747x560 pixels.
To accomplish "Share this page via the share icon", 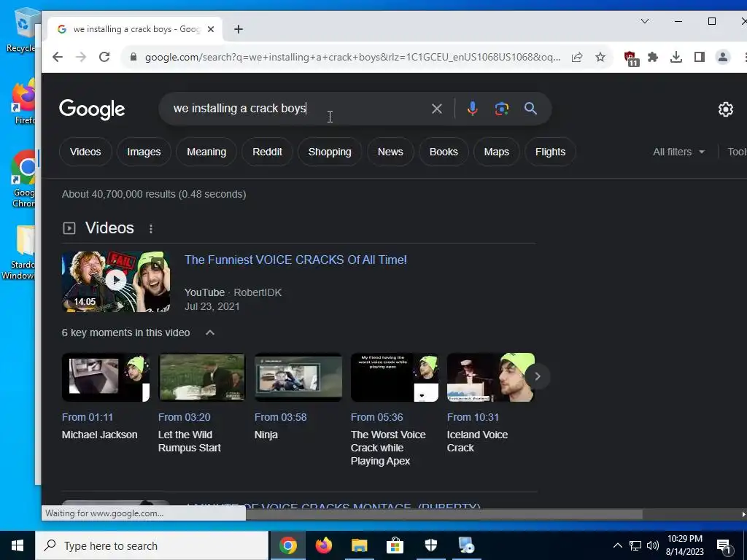I will point(577,57).
